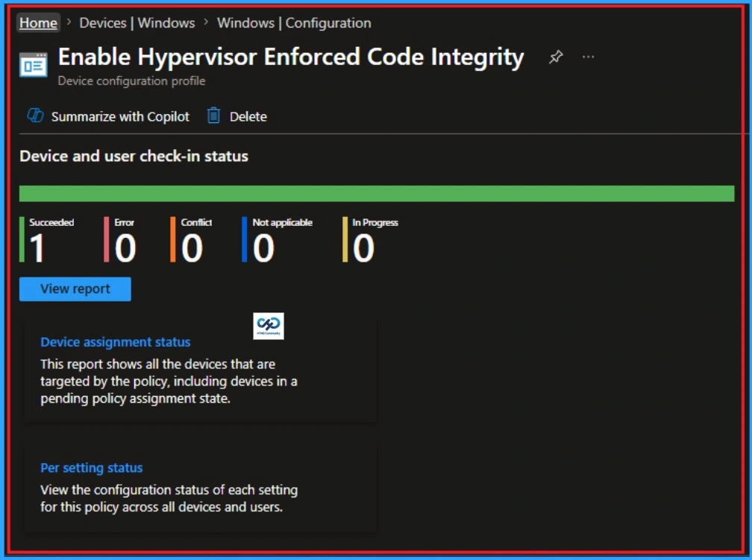Open the more options ellipsis menu
The height and width of the screenshot is (560, 752).
pos(589,57)
